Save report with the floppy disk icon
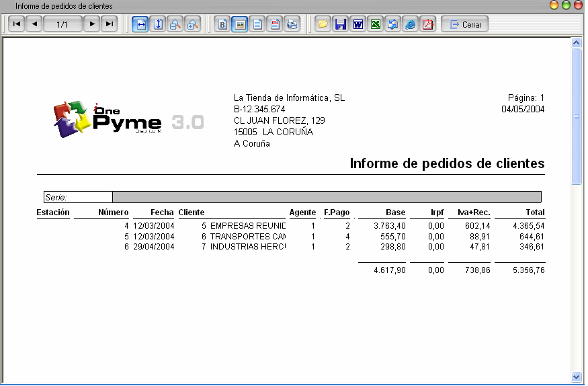 (x=341, y=24)
